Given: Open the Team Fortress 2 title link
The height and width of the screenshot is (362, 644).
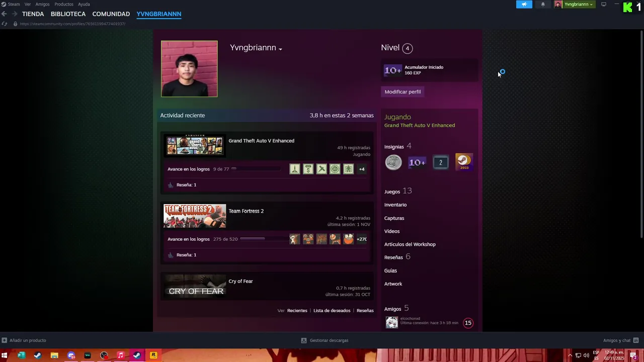Looking at the screenshot, I should tap(246, 211).
